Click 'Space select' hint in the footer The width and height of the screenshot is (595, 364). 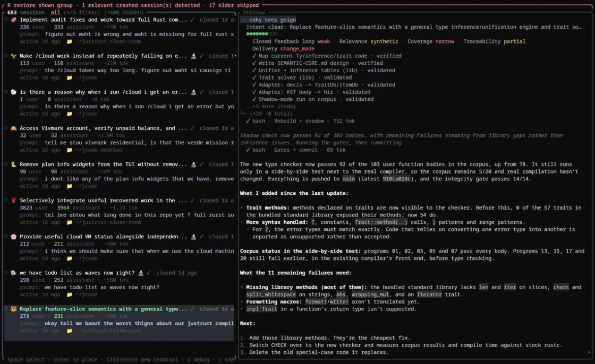tap(26, 359)
